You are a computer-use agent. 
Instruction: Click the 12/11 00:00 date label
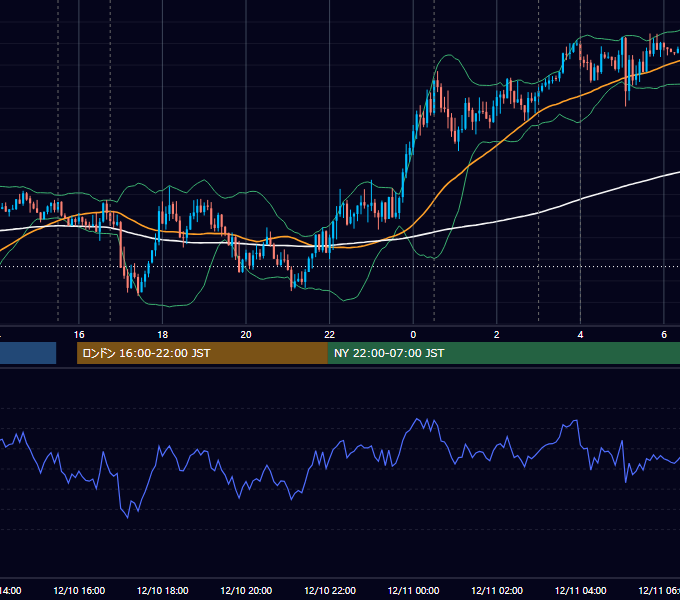(413, 590)
